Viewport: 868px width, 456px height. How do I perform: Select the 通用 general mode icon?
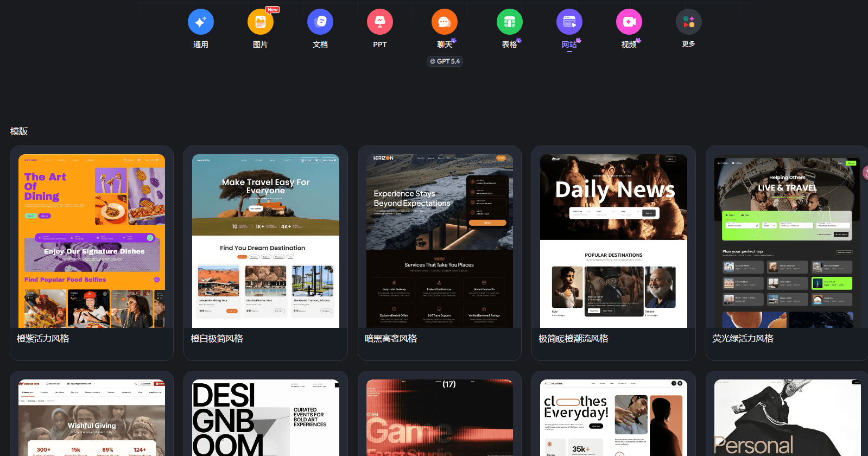point(200,22)
